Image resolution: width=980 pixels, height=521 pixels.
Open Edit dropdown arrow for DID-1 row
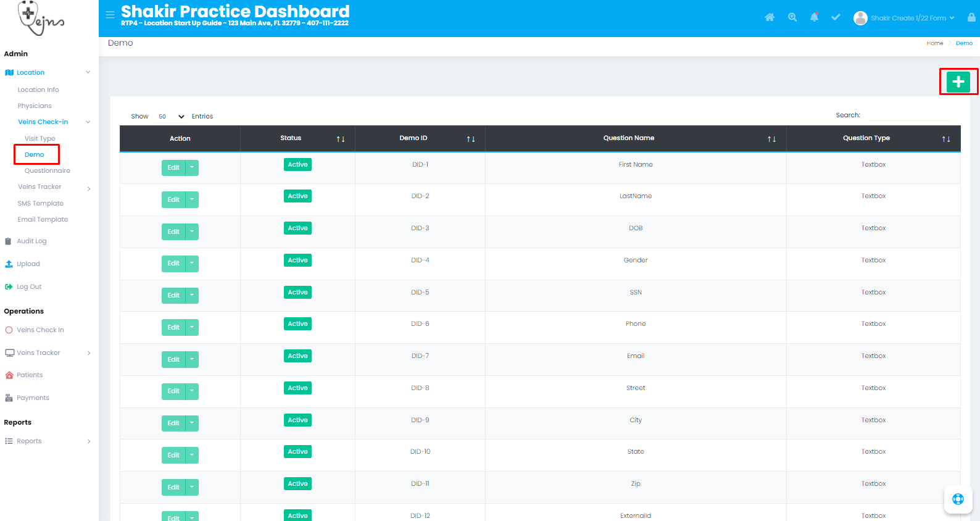[x=192, y=167]
